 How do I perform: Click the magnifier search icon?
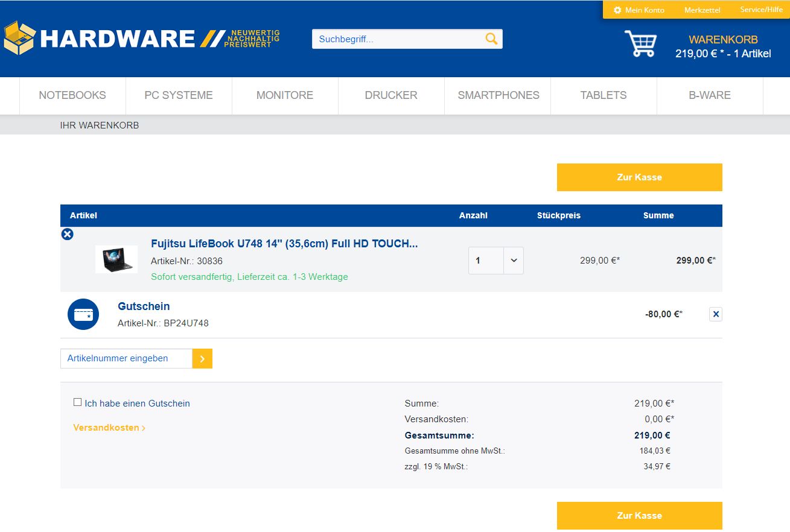click(492, 39)
